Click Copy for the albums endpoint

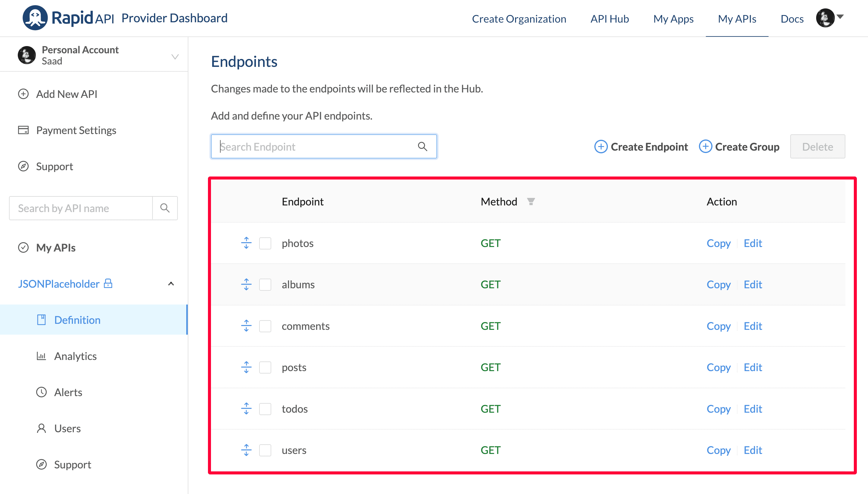click(719, 285)
